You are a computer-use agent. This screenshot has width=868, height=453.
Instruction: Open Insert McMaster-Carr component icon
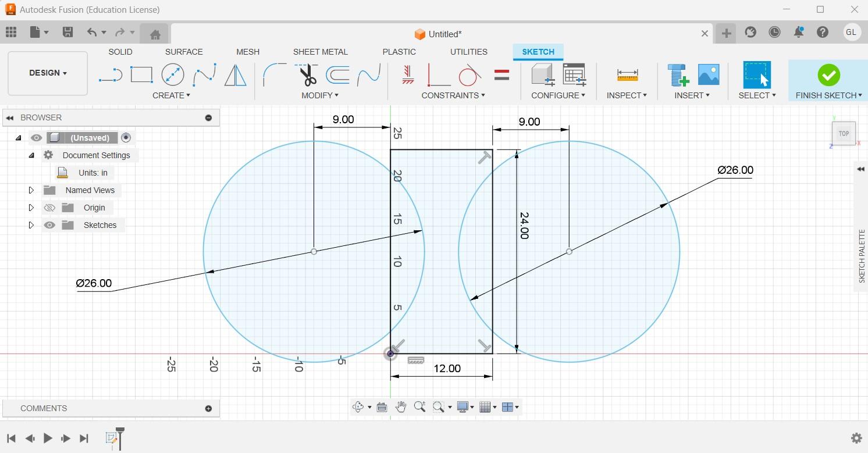[678, 75]
